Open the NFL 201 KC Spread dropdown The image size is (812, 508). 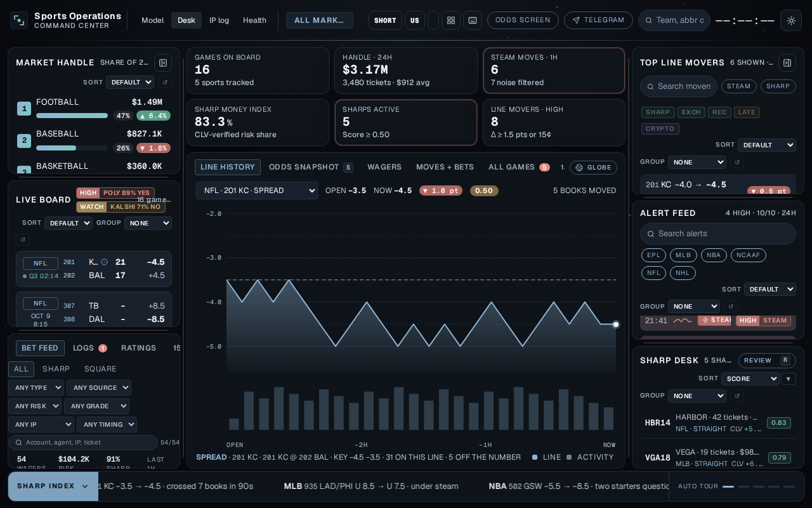pyautogui.click(x=257, y=190)
